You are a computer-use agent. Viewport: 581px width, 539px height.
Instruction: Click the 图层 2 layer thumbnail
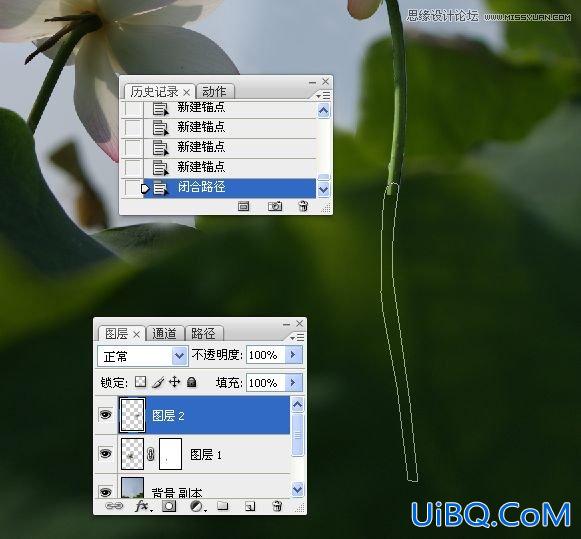pyautogui.click(x=132, y=415)
